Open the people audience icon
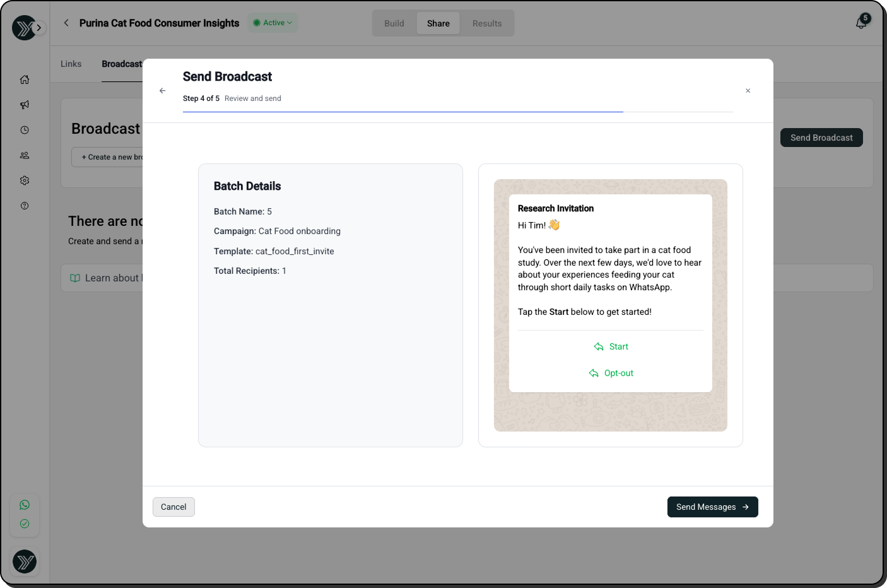The width and height of the screenshot is (887, 588). coord(25,155)
